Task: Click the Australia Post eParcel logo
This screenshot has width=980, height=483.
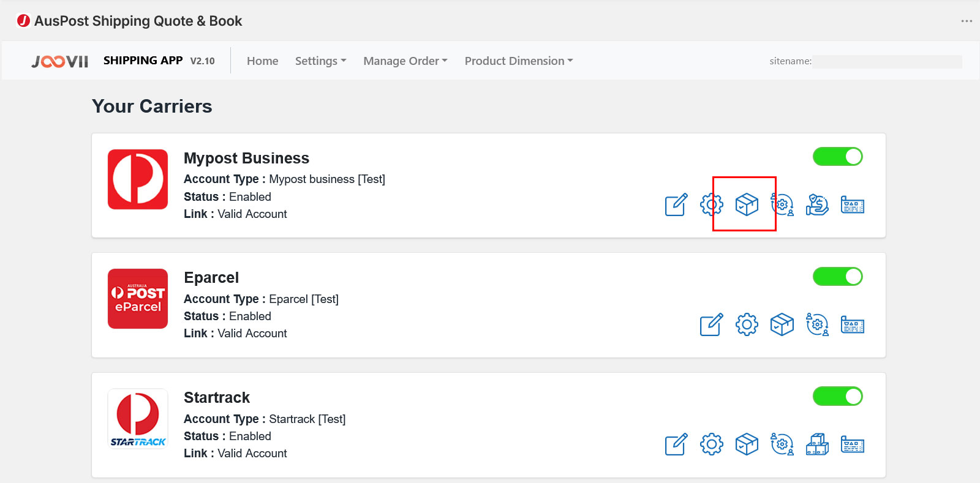Action: click(138, 299)
